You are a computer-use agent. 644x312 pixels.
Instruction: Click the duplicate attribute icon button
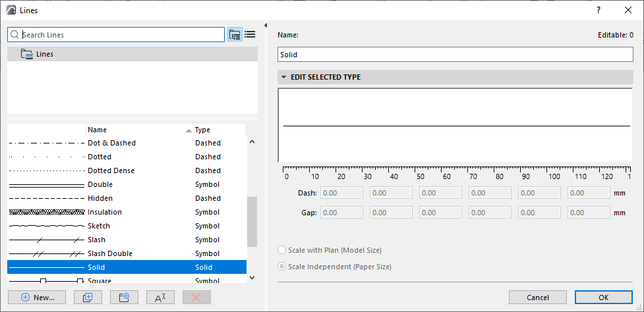88,297
